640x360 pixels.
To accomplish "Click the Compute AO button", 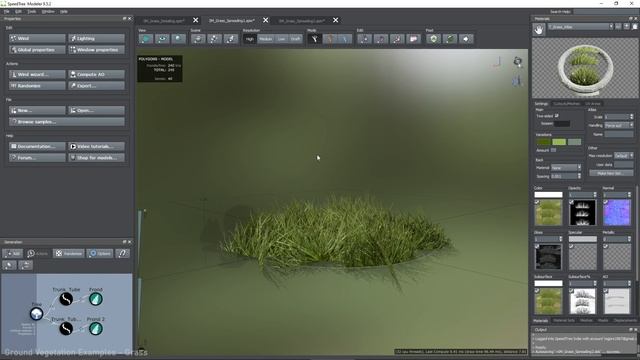I will 96,74.
